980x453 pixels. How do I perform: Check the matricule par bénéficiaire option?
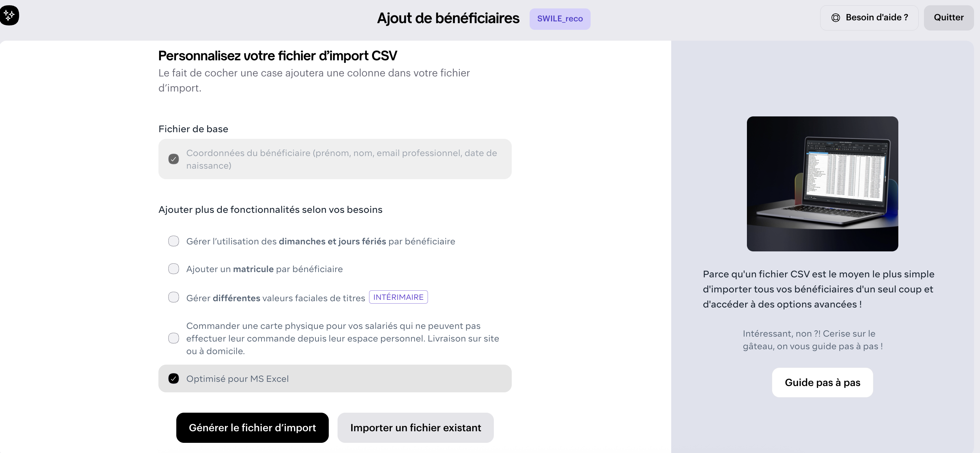[173, 269]
